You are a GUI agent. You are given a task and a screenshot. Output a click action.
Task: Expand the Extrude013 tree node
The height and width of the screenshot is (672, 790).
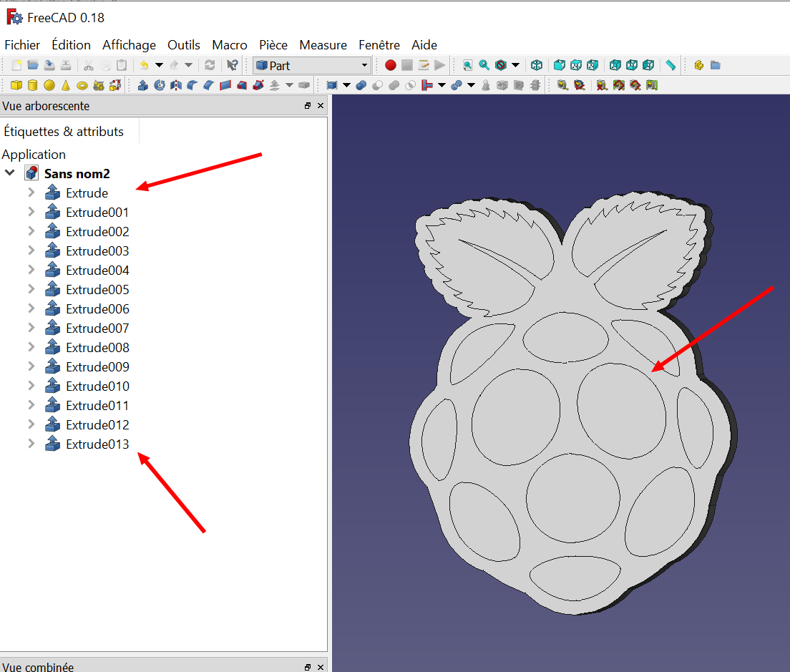(31, 443)
